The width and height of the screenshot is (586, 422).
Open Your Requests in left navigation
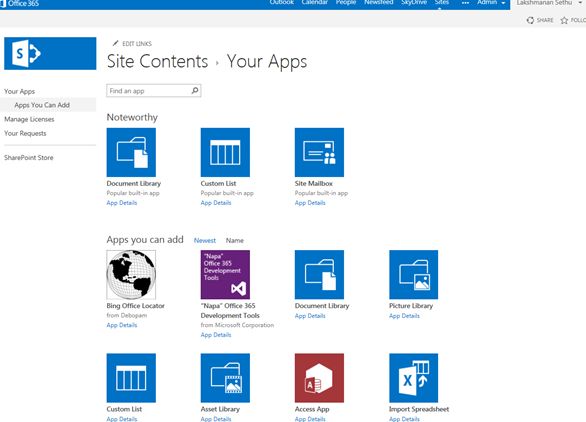point(25,133)
